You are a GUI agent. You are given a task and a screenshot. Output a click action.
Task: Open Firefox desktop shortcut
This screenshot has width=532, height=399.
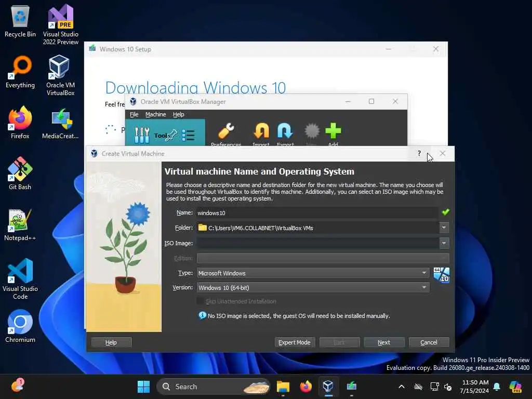coord(20,123)
